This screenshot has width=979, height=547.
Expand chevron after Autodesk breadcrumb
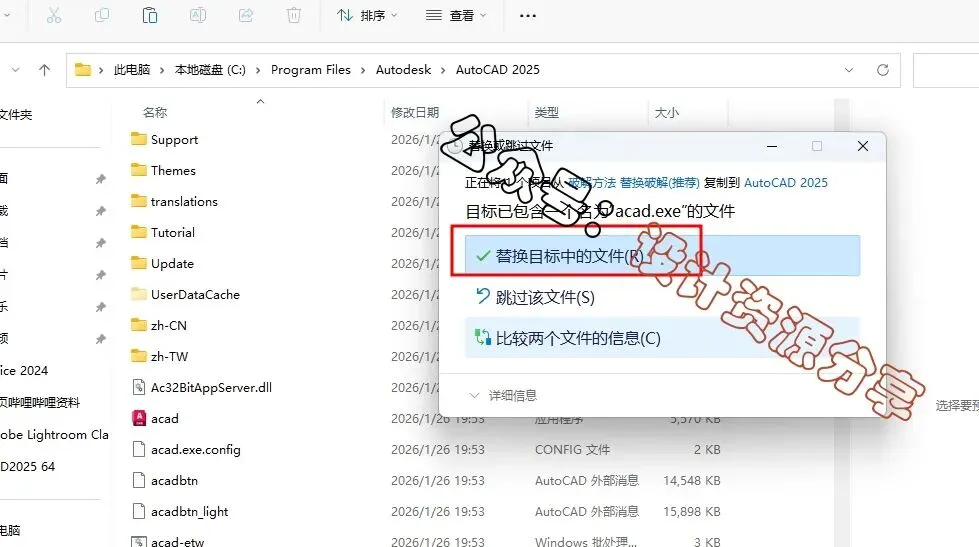coord(443,70)
